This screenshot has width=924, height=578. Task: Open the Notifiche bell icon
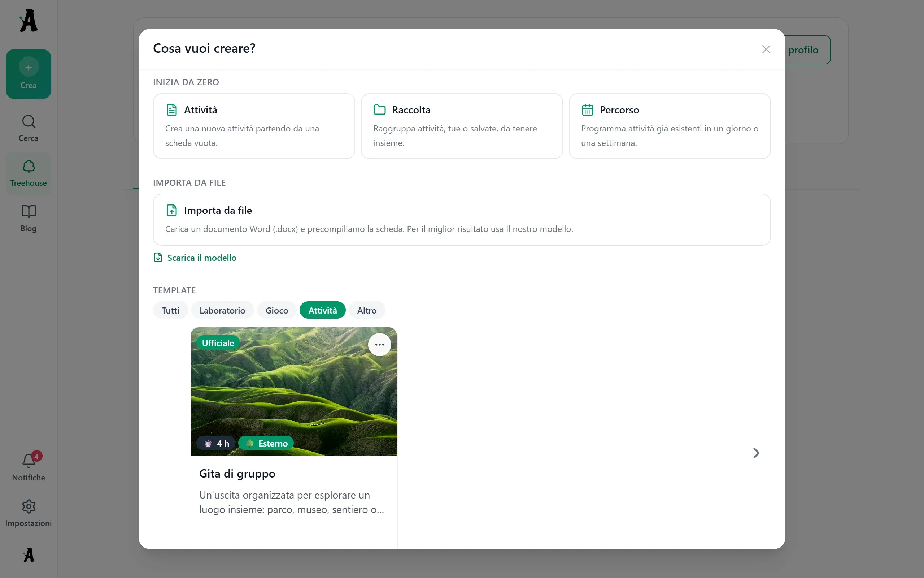(29, 461)
